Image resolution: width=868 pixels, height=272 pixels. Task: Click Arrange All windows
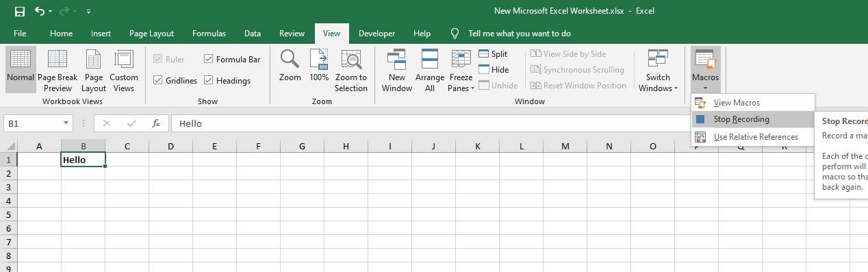430,71
